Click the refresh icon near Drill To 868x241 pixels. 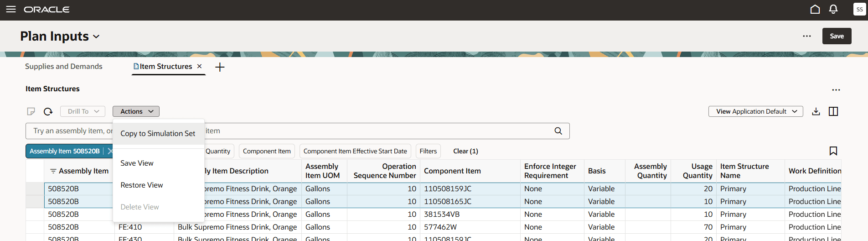point(48,111)
